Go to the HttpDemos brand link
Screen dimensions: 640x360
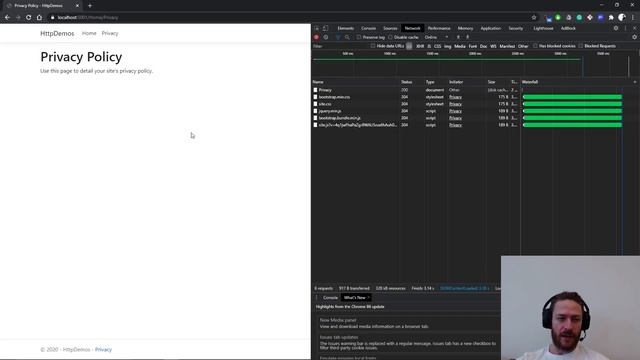point(57,33)
